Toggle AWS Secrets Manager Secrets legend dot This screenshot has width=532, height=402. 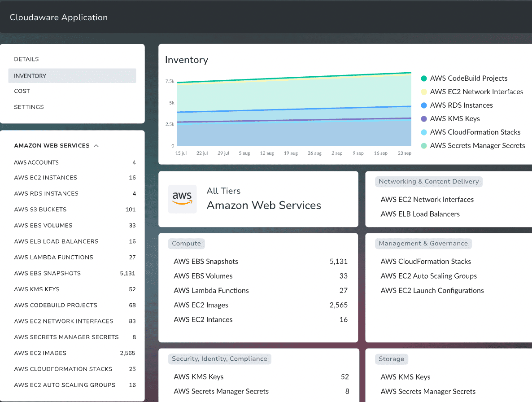pos(424,146)
